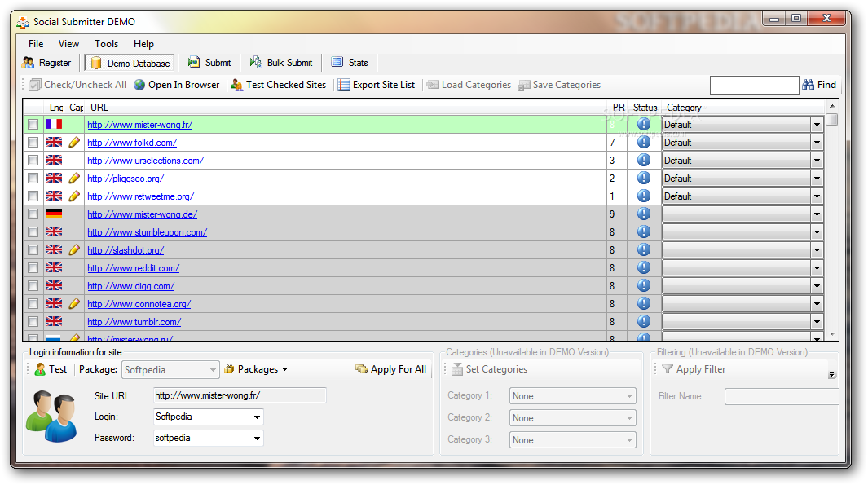The image size is (868, 485).
Task: Open the File menu
Action: pyautogui.click(x=36, y=44)
